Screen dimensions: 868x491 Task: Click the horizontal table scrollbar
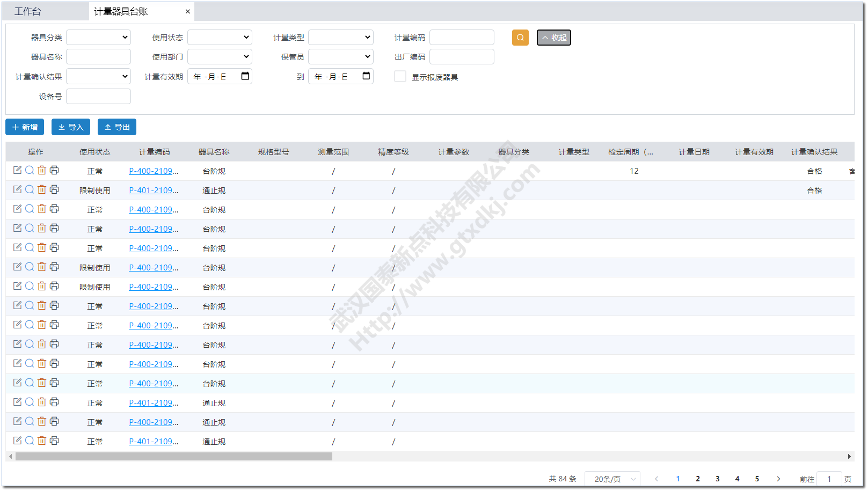tap(173, 457)
